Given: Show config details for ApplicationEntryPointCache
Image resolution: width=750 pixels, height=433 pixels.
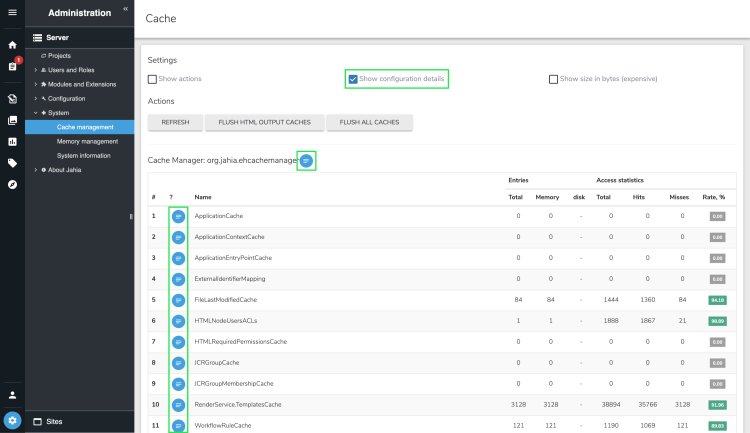Looking at the screenshot, I should [178, 258].
